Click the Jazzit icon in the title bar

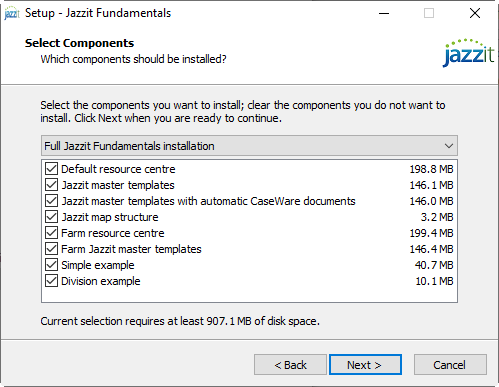coord(12,13)
